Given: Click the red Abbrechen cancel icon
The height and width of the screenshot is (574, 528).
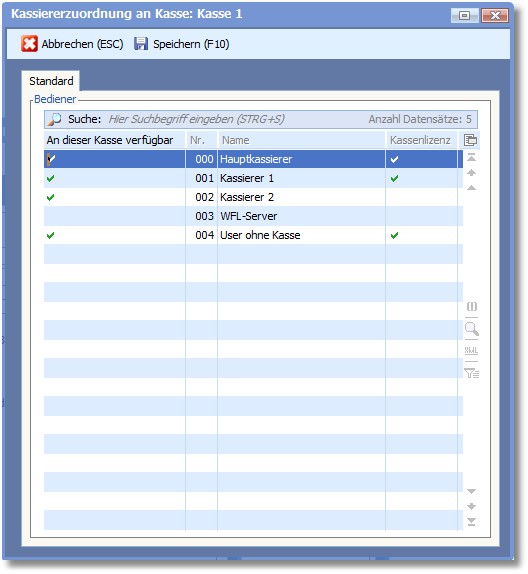Looking at the screenshot, I should click(x=29, y=44).
